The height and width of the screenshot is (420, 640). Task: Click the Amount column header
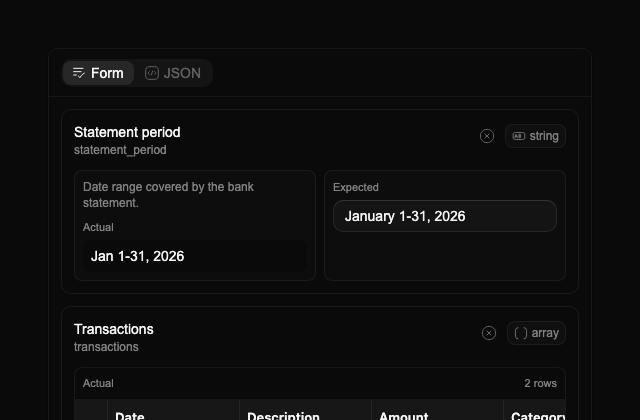[437, 412]
